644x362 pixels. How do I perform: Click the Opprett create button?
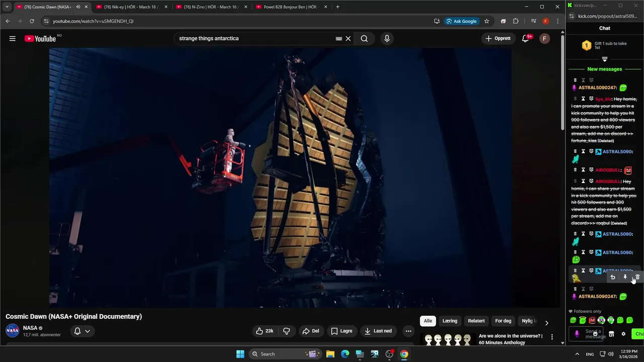[498, 39]
